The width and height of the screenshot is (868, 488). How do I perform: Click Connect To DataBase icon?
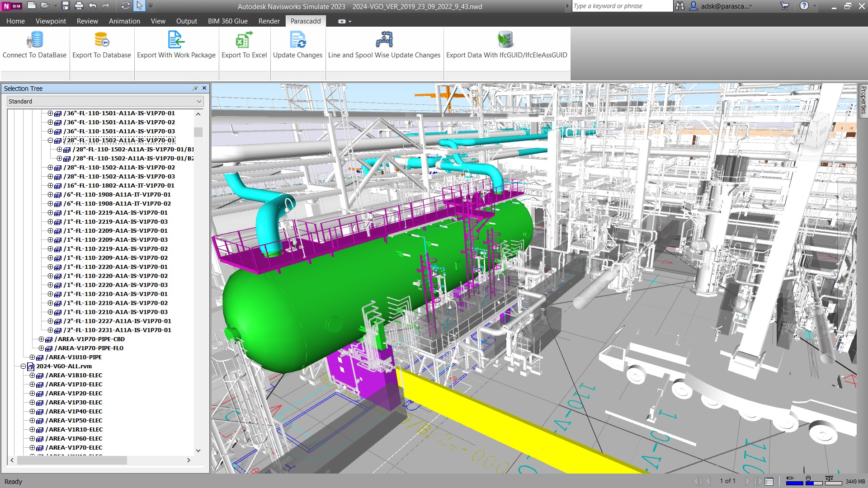(34, 40)
